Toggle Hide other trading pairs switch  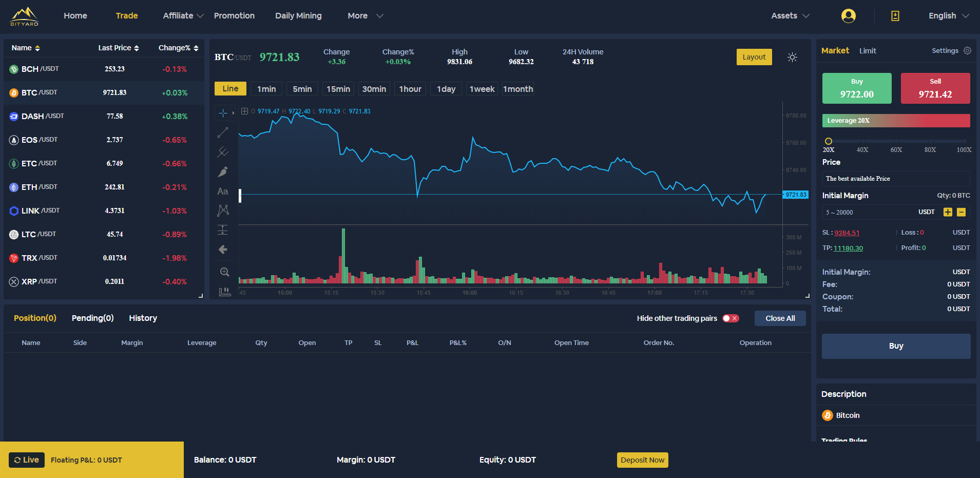point(731,318)
